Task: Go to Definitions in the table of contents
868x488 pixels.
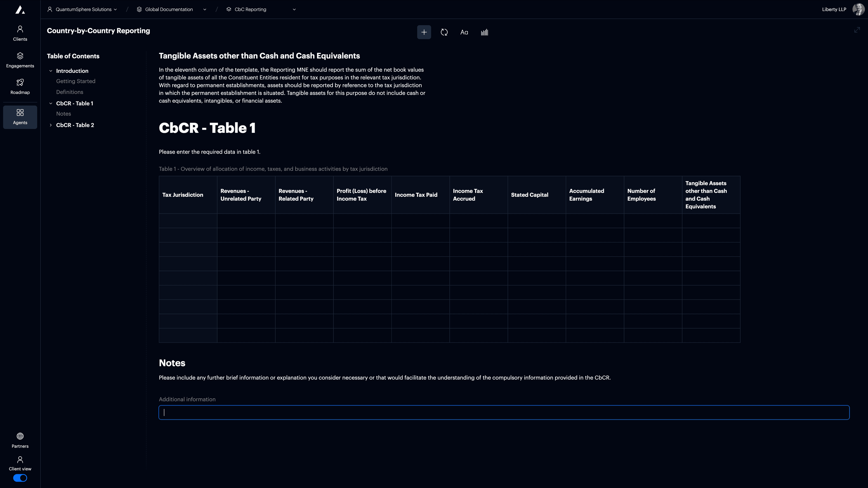Action: click(69, 92)
